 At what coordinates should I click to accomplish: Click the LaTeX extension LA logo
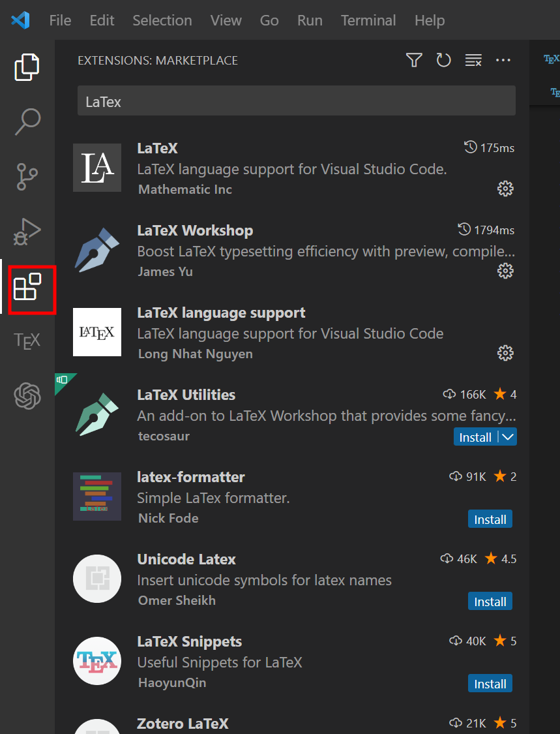(97, 168)
